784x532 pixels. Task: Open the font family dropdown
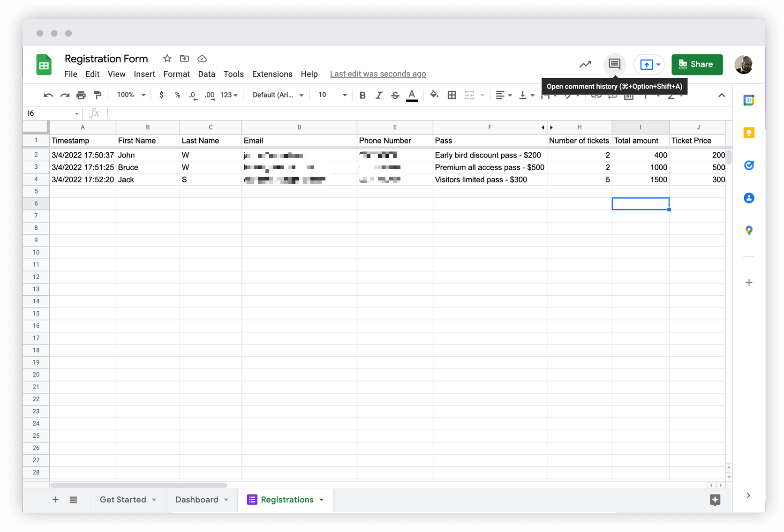277,95
